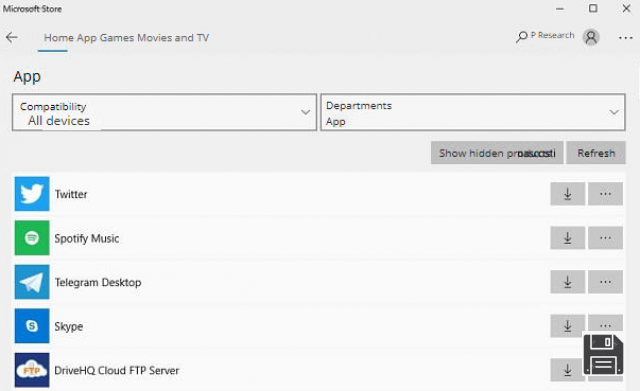640x391 pixels.
Task: Select the Spotify Music app name
Action: tap(87, 238)
